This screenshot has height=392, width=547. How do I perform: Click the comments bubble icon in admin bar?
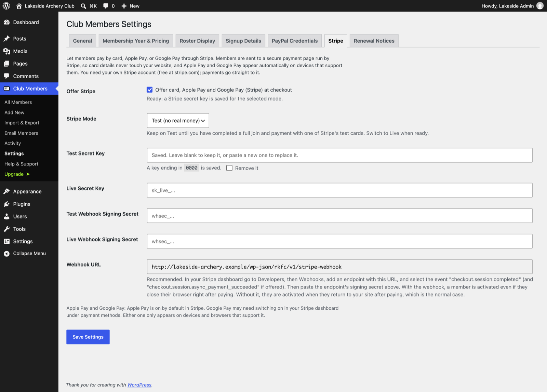coord(106,6)
